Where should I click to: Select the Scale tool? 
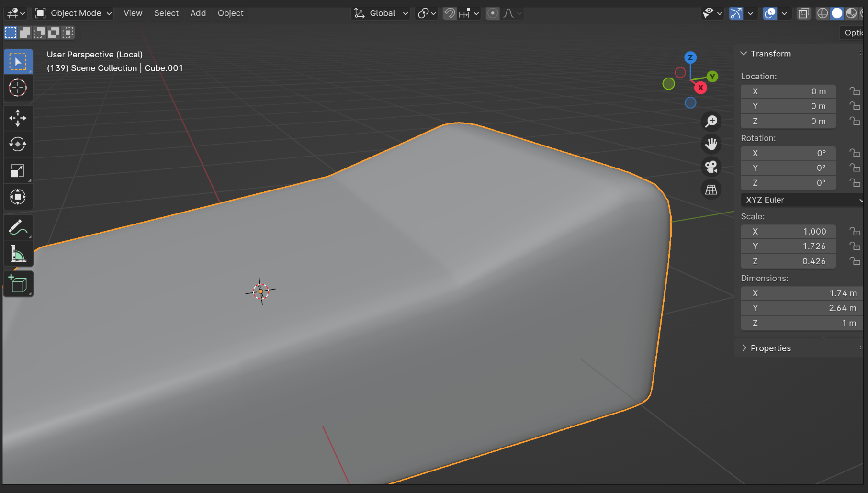point(18,170)
